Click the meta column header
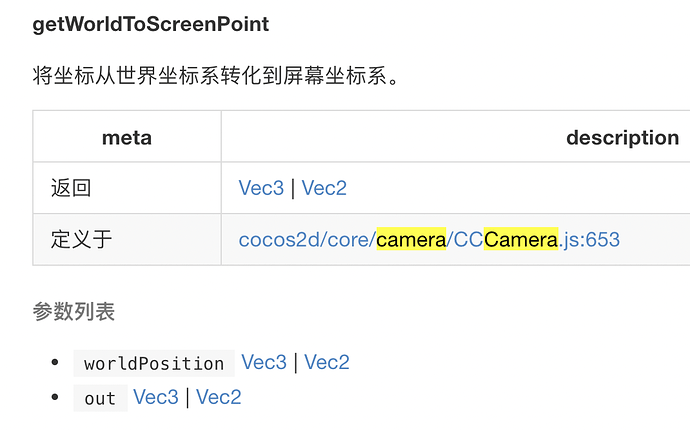The width and height of the screenshot is (690, 430). (x=127, y=137)
